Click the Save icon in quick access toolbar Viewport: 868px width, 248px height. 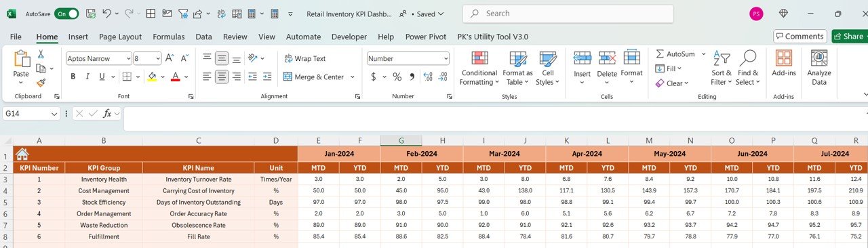coord(90,14)
